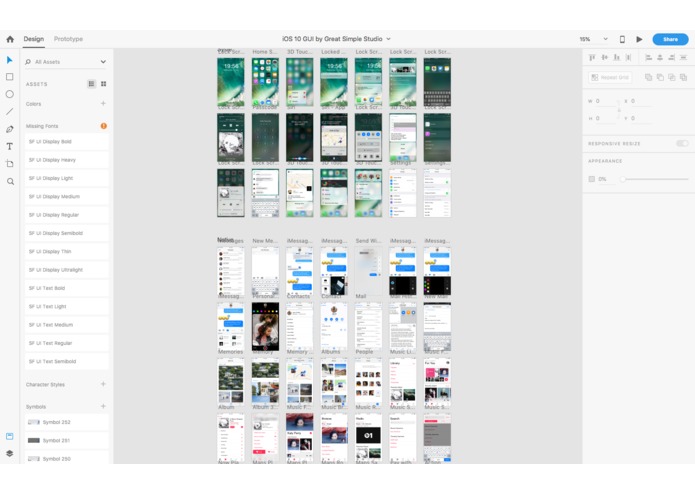This screenshot has height=494, width=695.
Task: Select missing font SF UI Text Medium
Action: click(66, 325)
